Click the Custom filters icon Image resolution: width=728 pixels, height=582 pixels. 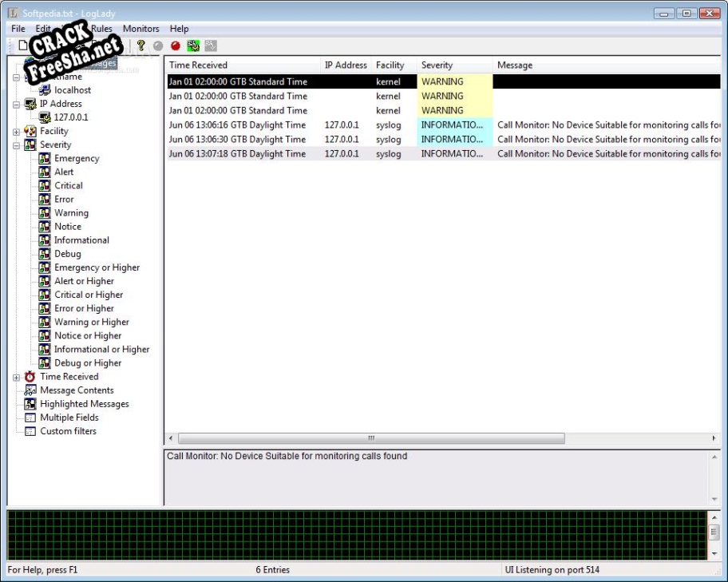[30, 431]
